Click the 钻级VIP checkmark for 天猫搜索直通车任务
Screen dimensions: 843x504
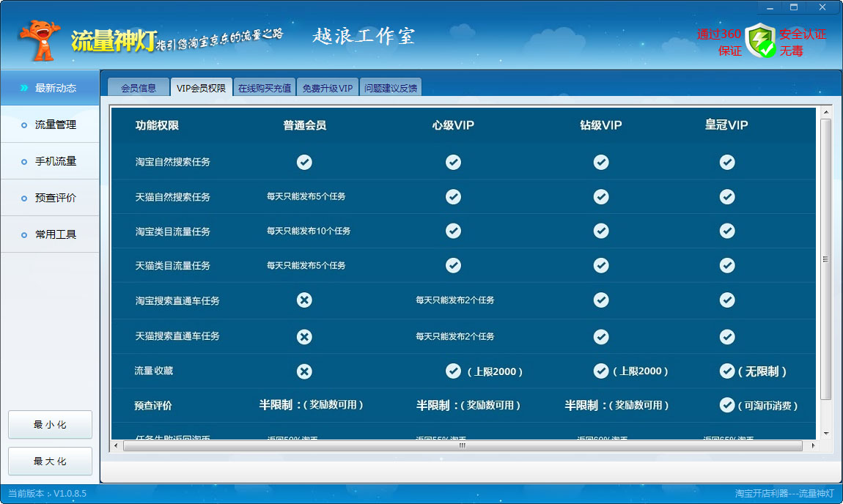coord(601,337)
